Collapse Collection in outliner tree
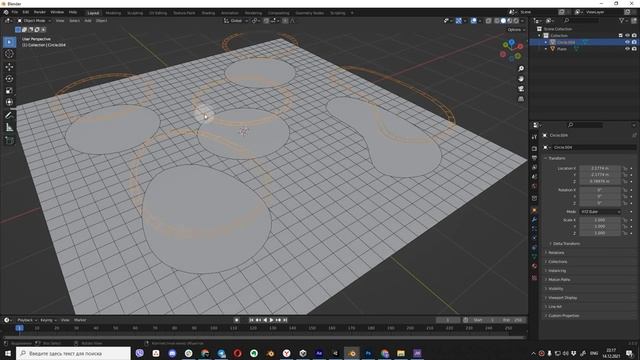The width and height of the screenshot is (640, 360). coord(540,36)
